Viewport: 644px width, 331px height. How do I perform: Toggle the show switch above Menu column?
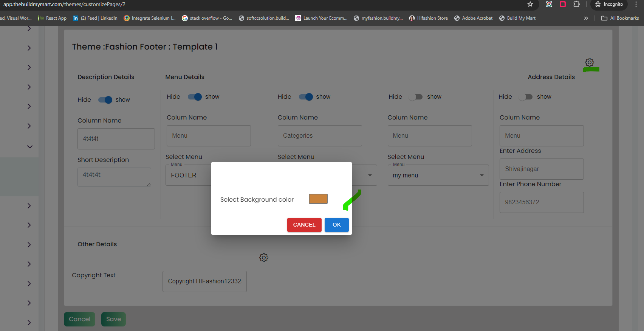point(195,97)
